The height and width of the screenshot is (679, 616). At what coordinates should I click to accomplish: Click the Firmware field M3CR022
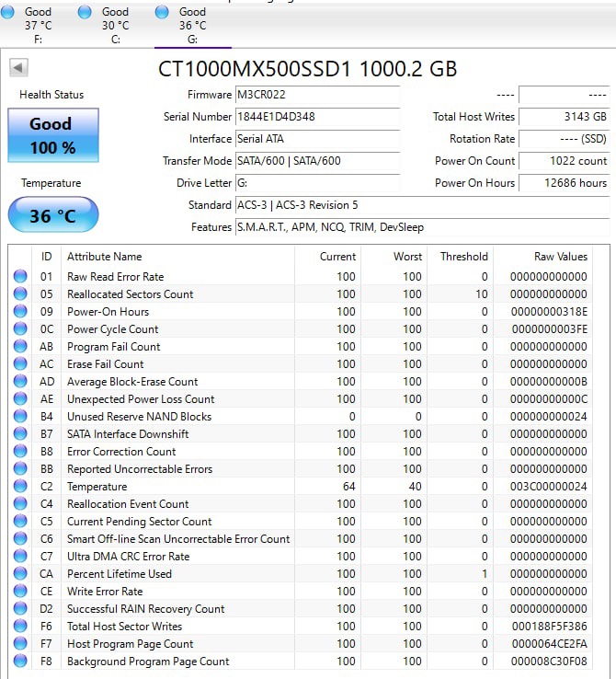(317, 95)
